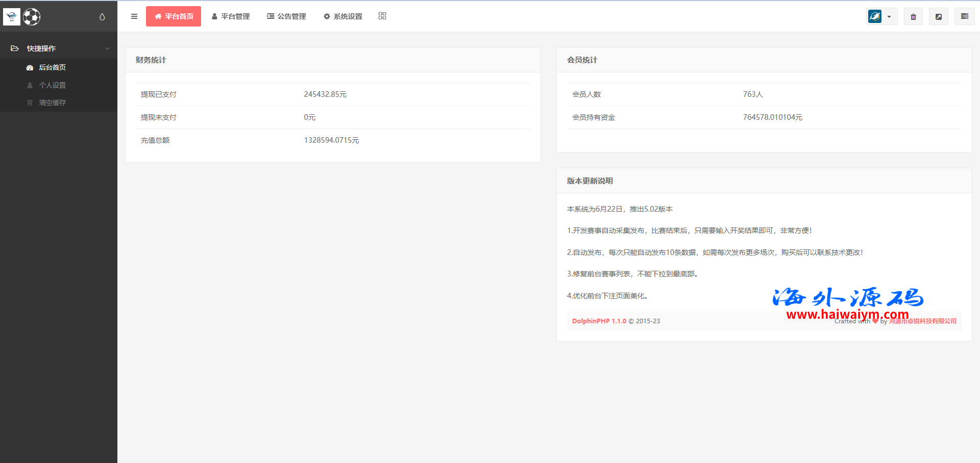Click 清空缓存 in the sidebar
Image resolution: width=980 pixels, height=463 pixels.
coord(52,102)
